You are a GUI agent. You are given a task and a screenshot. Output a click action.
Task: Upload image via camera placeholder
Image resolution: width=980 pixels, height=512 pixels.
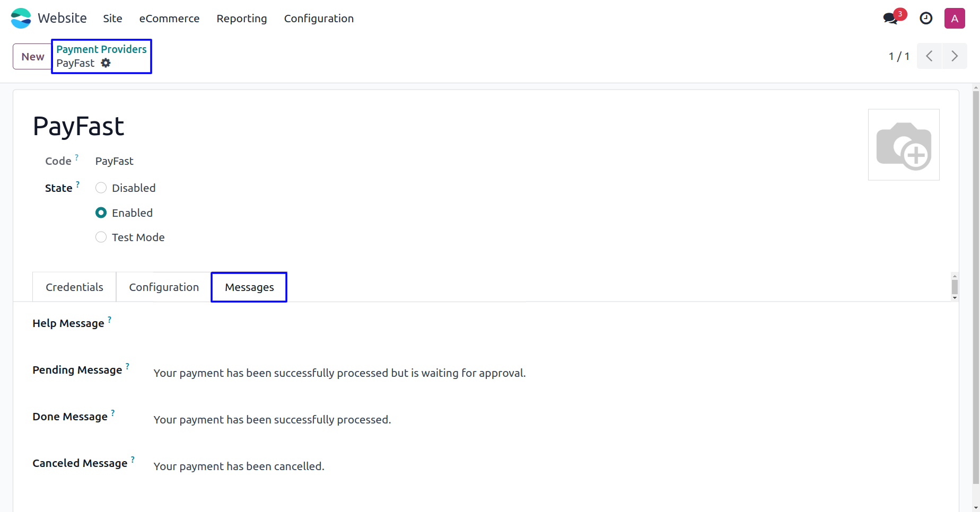904,145
